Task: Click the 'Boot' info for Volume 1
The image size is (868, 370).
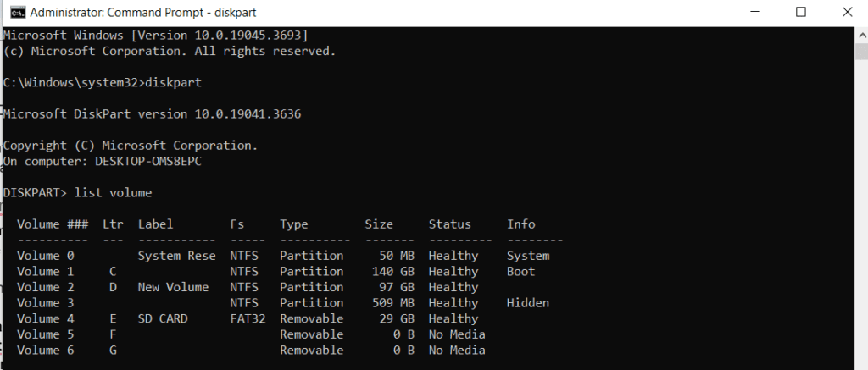Action: (520, 272)
